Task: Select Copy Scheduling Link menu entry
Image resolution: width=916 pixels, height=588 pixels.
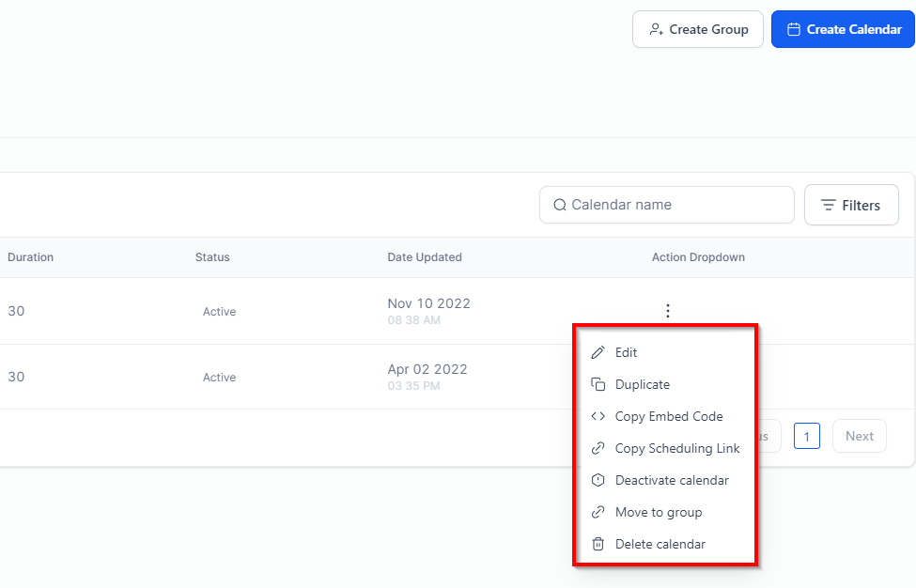Action: tap(666, 448)
